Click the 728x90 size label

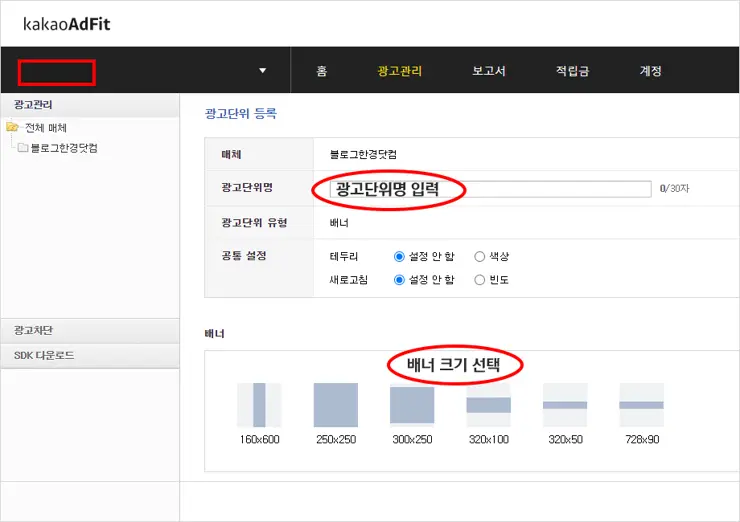[642, 439]
